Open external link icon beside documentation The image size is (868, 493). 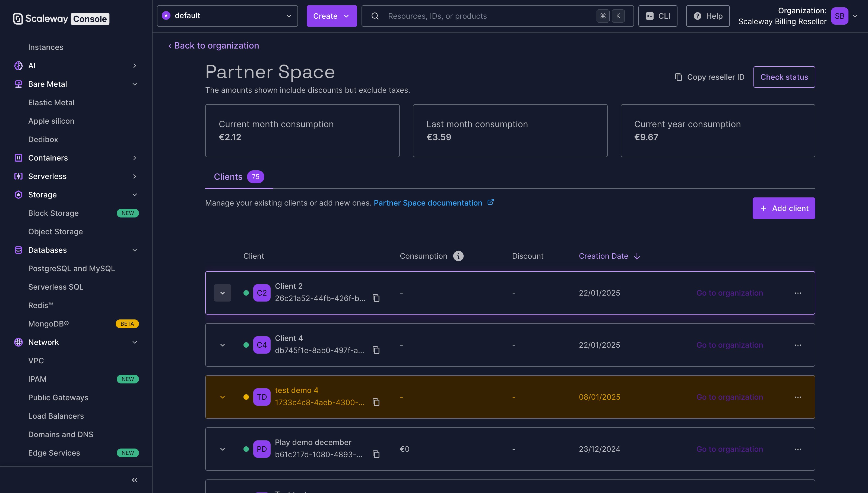coord(490,202)
